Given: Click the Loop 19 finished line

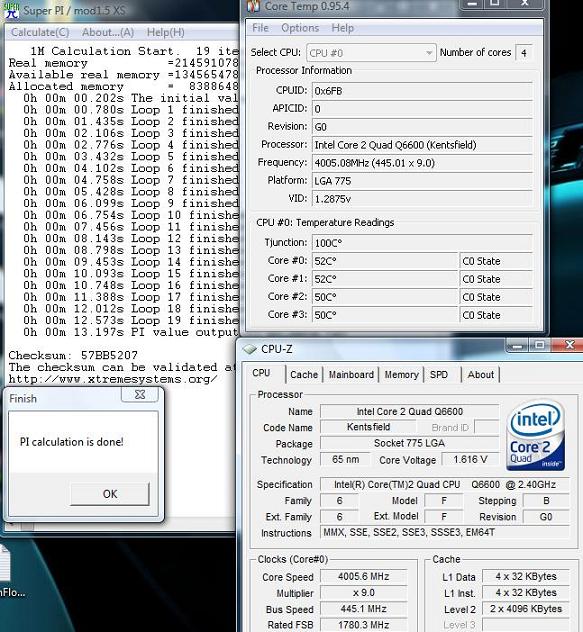Looking at the screenshot, I should [131, 321].
